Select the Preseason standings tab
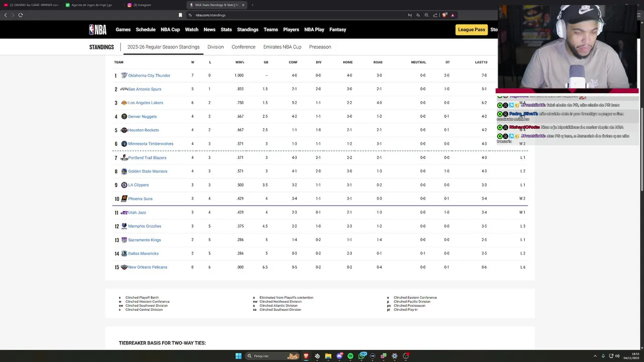This screenshot has width=644, height=362. (x=320, y=47)
